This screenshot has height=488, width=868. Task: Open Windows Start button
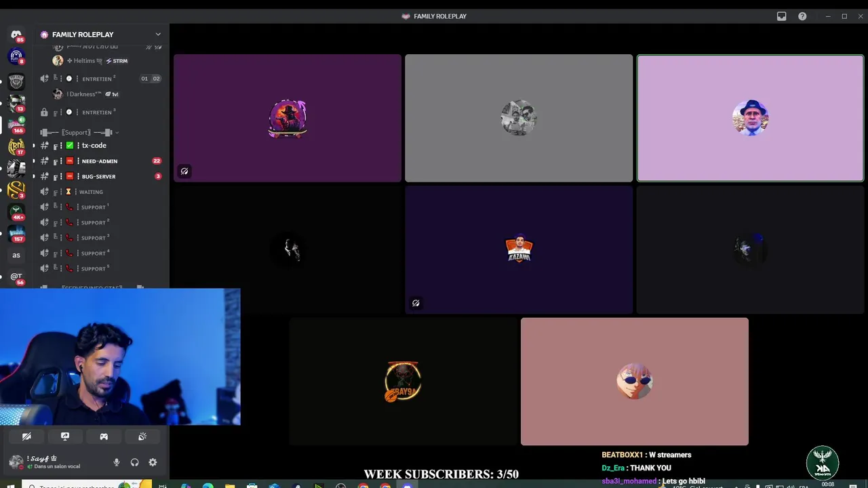(12, 485)
